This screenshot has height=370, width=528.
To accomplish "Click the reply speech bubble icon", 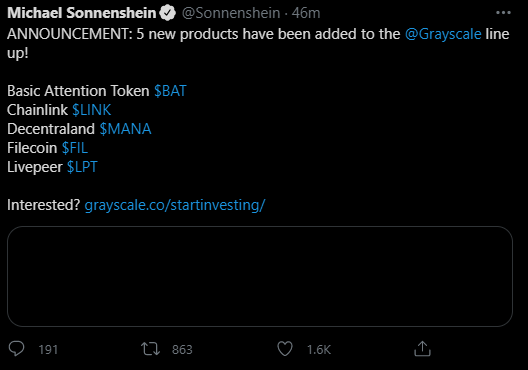I will 16,348.
